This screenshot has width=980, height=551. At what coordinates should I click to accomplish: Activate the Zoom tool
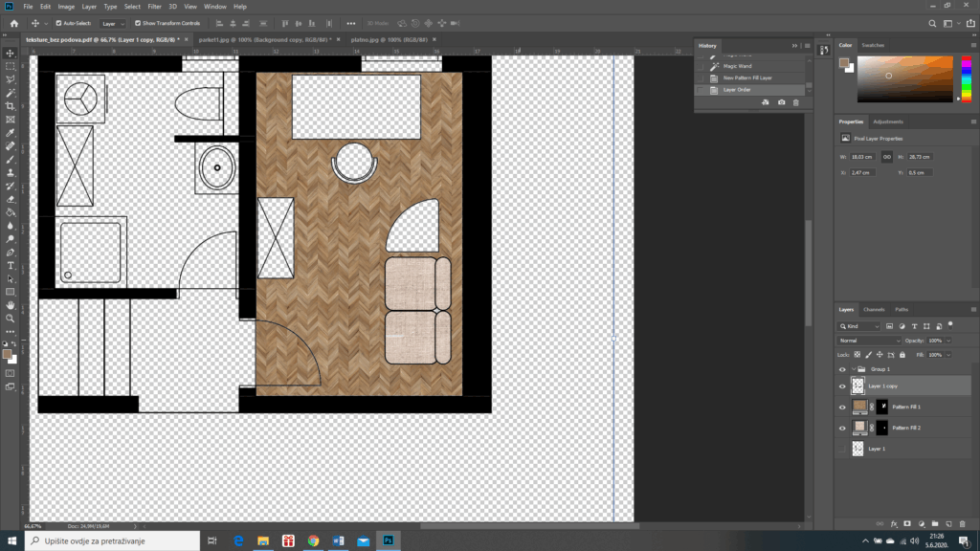click(x=11, y=318)
